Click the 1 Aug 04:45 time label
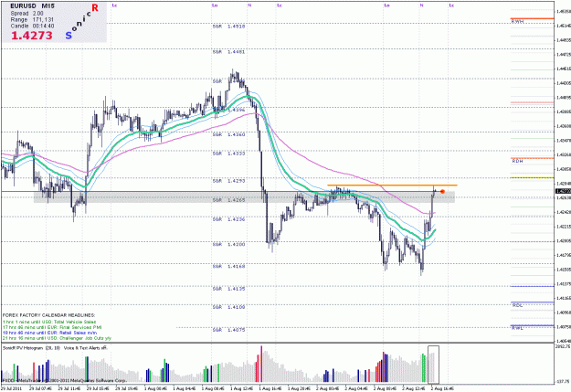 (185, 388)
